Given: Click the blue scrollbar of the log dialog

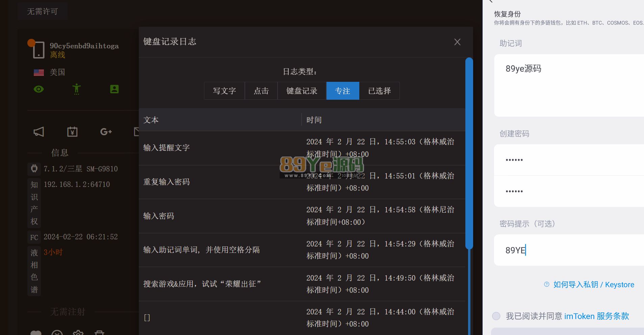Looking at the screenshot, I should 469,154.
